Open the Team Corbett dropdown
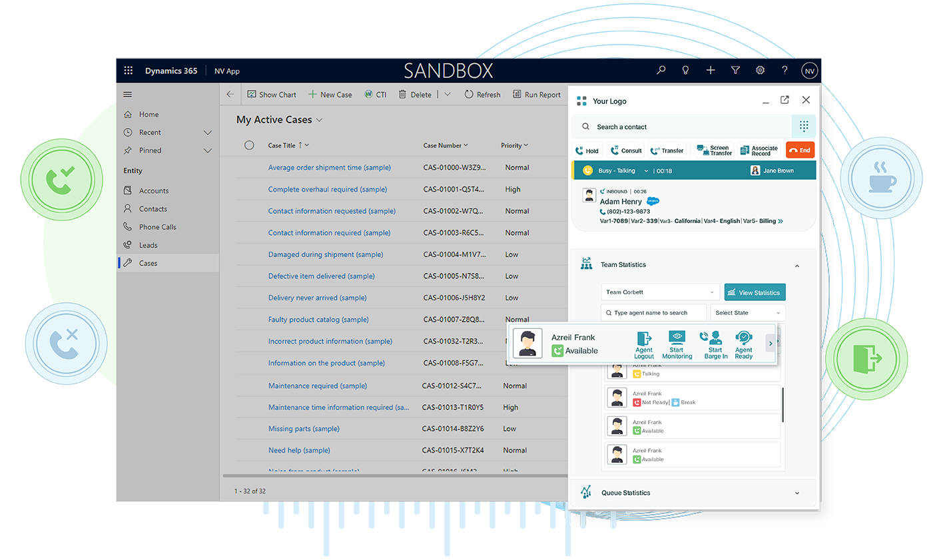 pyautogui.click(x=659, y=292)
